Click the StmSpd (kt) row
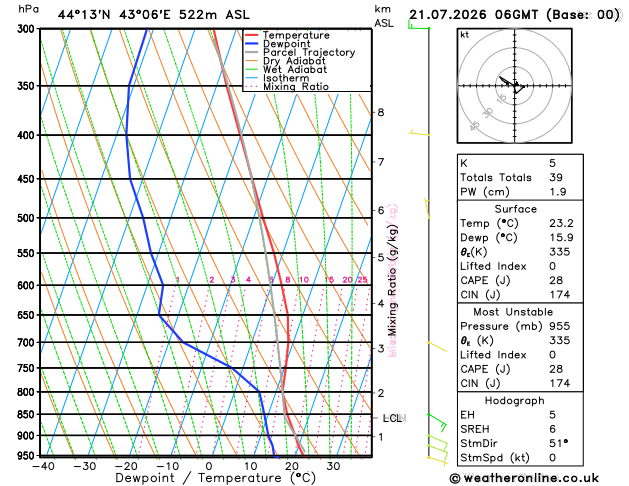The height and width of the screenshot is (486, 629). coord(520,458)
